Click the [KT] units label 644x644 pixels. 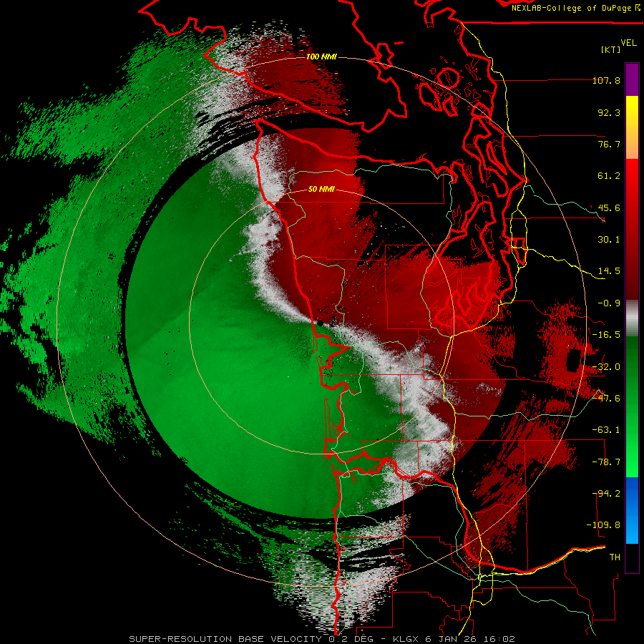tap(611, 49)
